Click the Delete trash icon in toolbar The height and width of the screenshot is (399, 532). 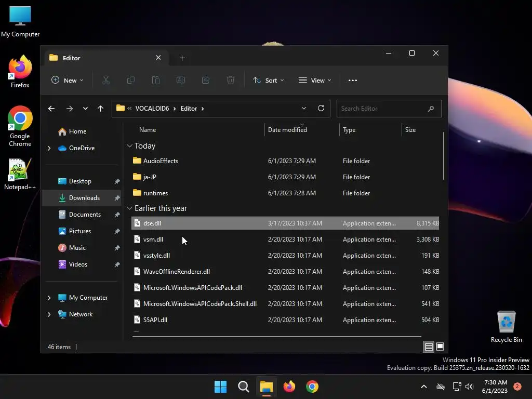[x=230, y=81]
